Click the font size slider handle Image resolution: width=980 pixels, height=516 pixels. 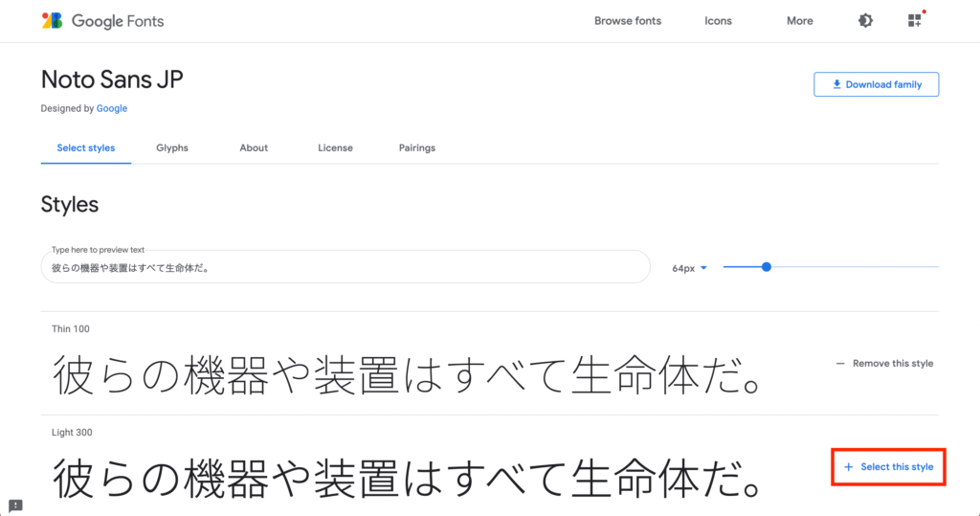pos(767,267)
